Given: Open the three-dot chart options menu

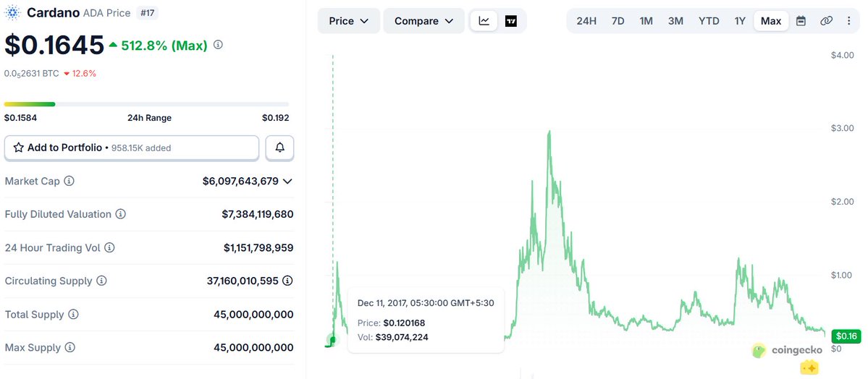Looking at the screenshot, I should (x=849, y=21).
